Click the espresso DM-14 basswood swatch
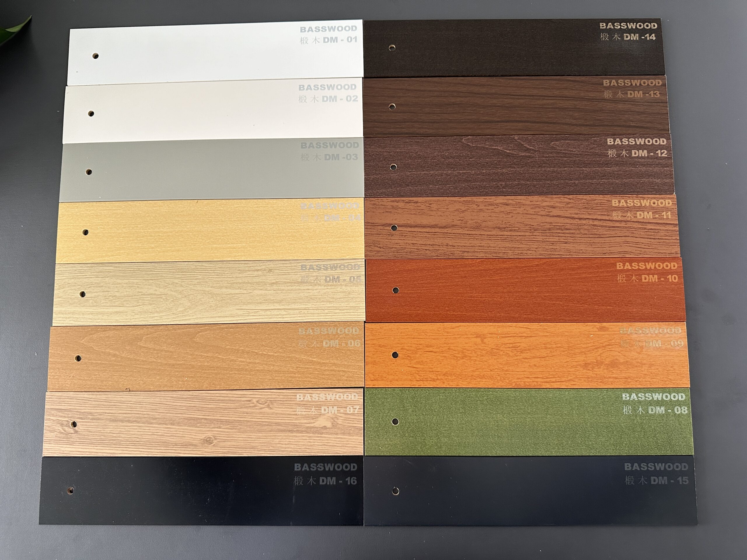747x560 pixels. (513, 48)
